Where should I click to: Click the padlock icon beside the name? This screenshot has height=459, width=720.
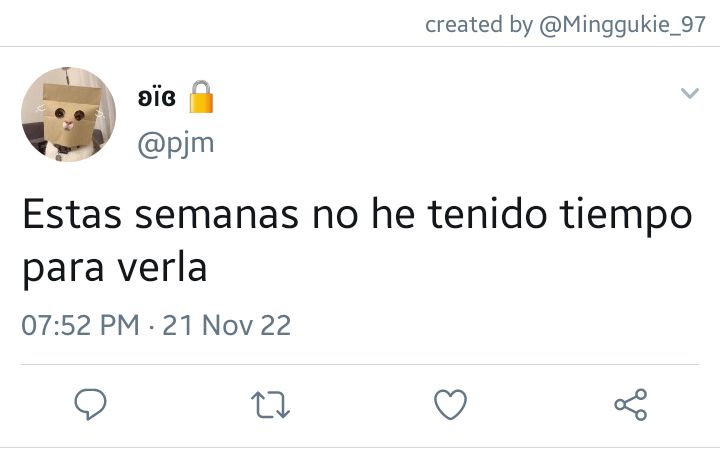[202, 97]
